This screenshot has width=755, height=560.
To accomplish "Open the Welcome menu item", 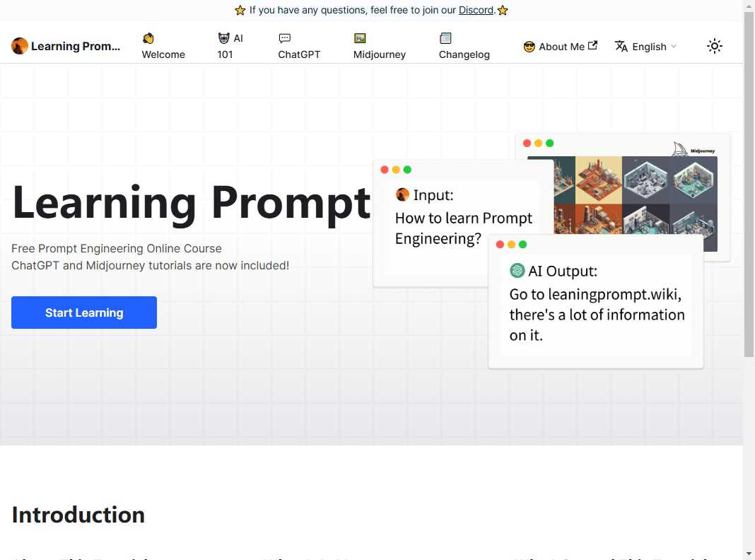I will [163, 46].
